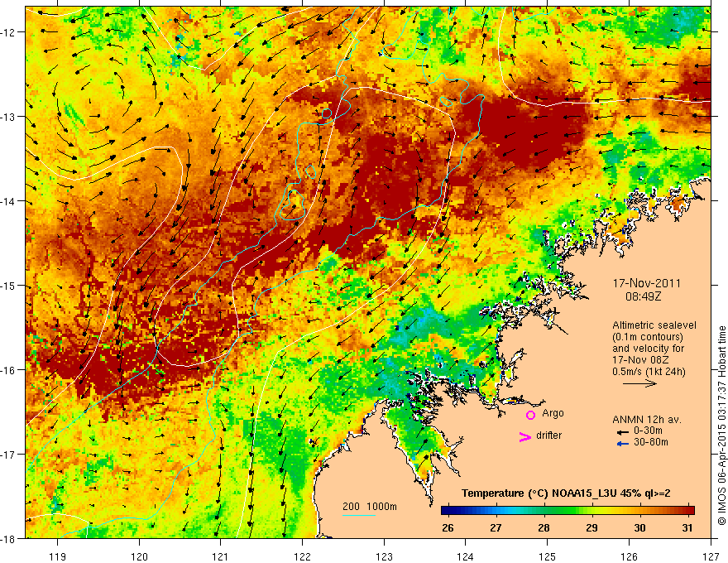728x563 pixels.
Task: Click the color bar tick label 27
Action: click(x=496, y=527)
